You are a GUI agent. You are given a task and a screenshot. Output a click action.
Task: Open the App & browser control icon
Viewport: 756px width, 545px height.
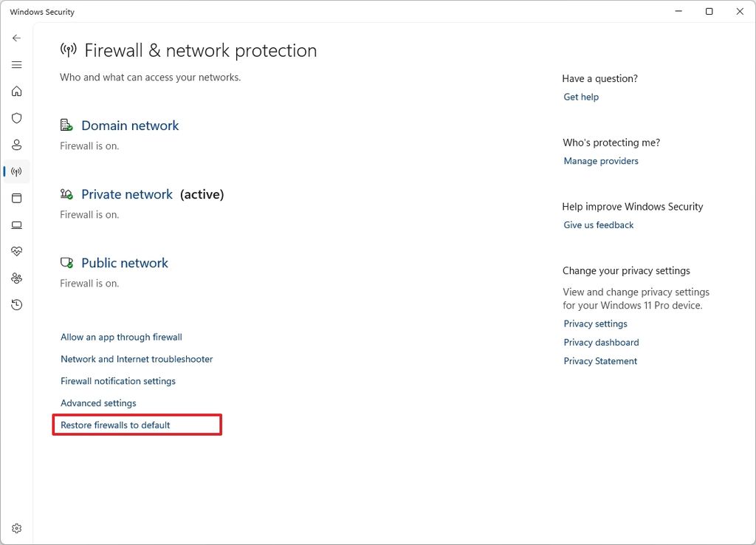[16, 198]
